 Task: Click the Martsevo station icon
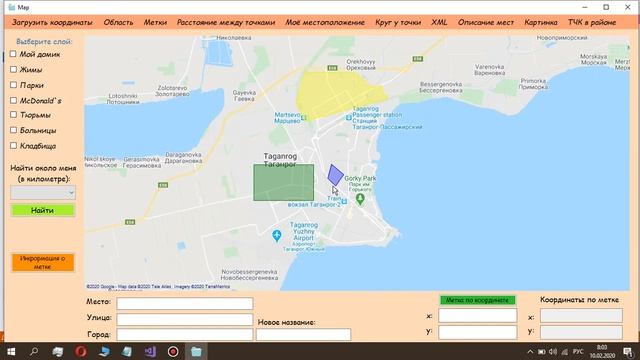click(304, 118)
